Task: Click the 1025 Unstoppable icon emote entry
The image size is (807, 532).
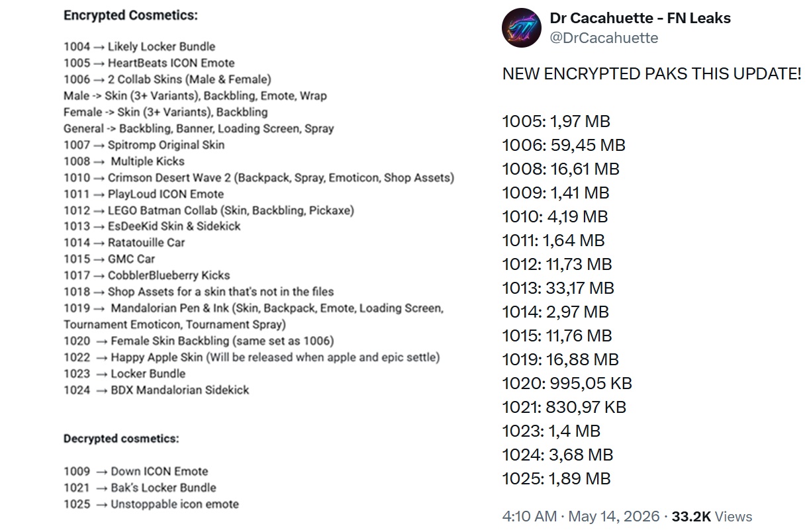Action: click(151, 504)
